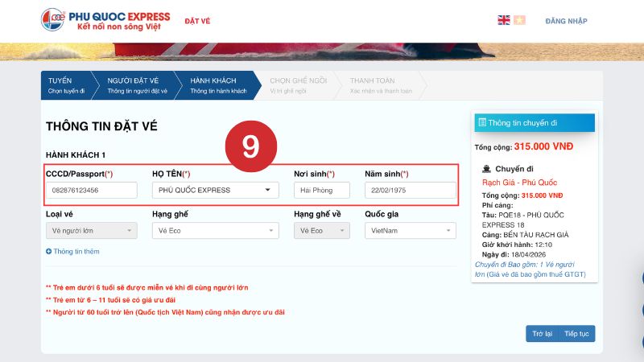644x362 pixels.
Task: Open the Quốc gia dropdown showing VietNam
Action: [411, 231]
